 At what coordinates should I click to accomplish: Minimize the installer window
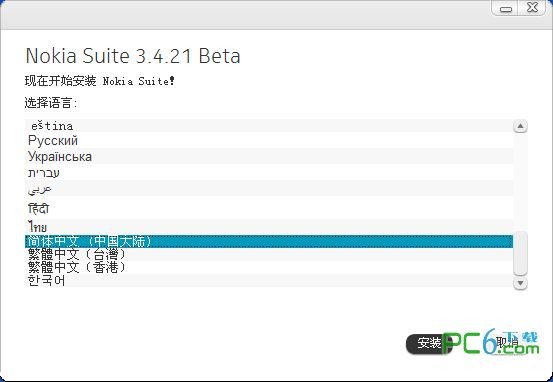[x=506, y=8]
